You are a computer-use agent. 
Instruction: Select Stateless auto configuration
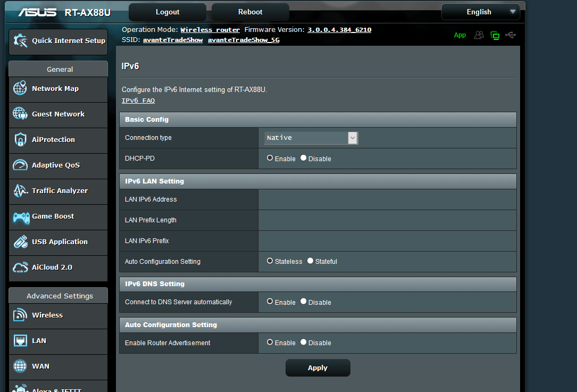tap(270, 261)
